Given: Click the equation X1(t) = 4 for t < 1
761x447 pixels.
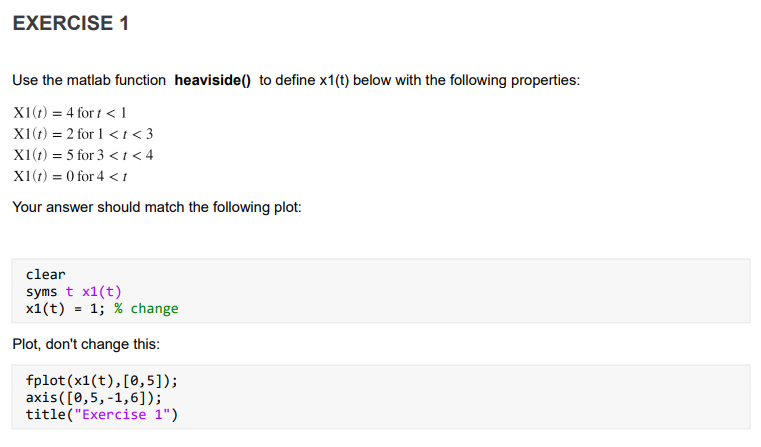Looking at the screenshot, I should (70, 113).
